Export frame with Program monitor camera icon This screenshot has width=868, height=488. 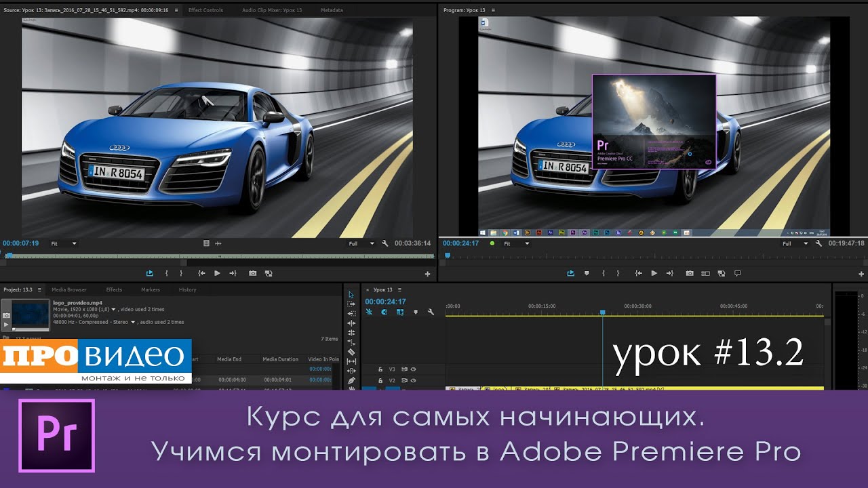point(690,273)
